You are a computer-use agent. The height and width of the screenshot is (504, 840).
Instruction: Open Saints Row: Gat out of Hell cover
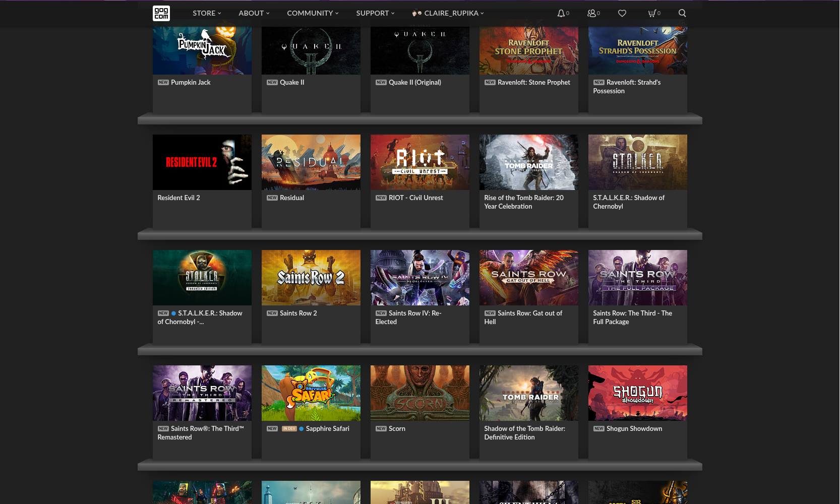pyautogui.click(x=529, y=278)
